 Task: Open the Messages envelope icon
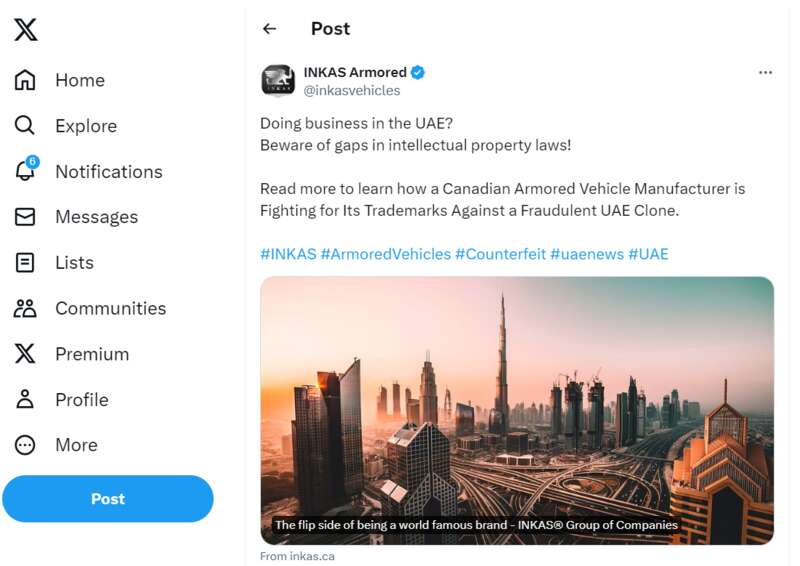(x=25, y=217)
